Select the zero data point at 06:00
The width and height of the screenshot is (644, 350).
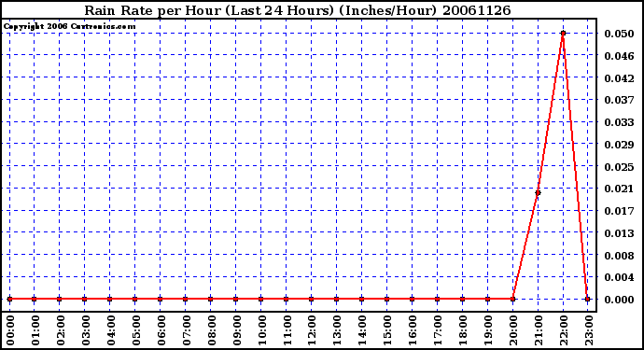click(x=161, y=299)
